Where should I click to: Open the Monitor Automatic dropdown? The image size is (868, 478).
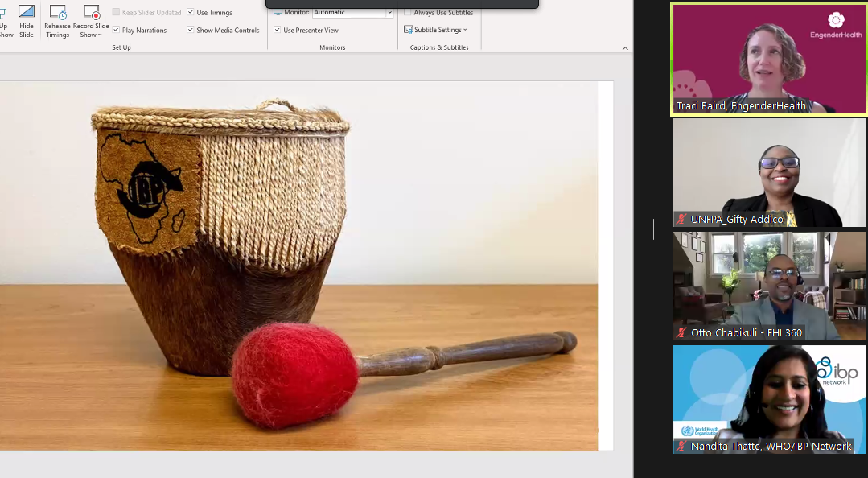coord(389,13)
